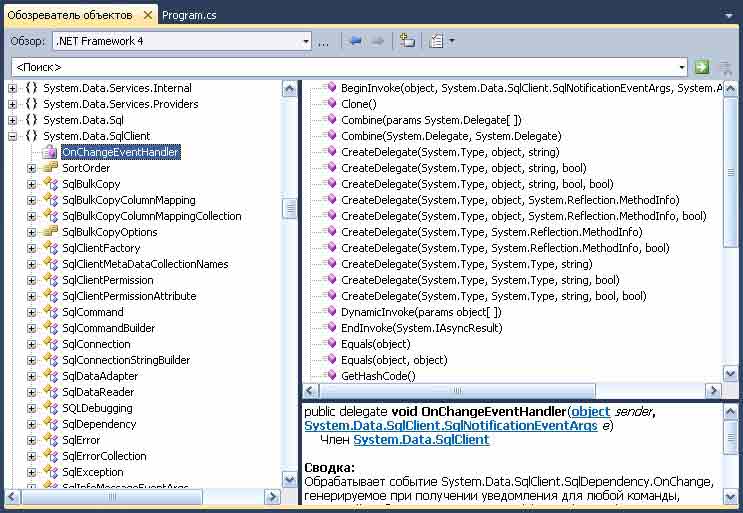The image size is (743, 513).
Task: Select SqlDataAdapter tree item
Action: coord(100,377)
